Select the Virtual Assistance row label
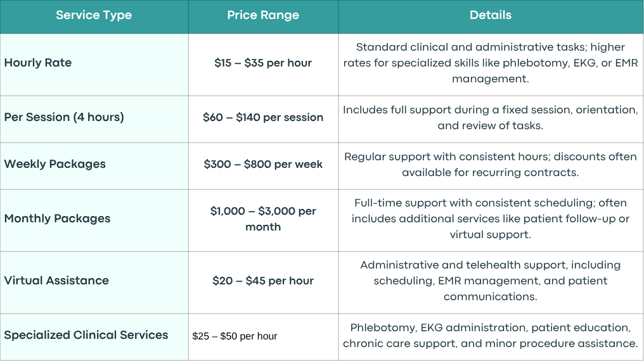The width and height of the screenshot is (644, 361). (56, 281)
